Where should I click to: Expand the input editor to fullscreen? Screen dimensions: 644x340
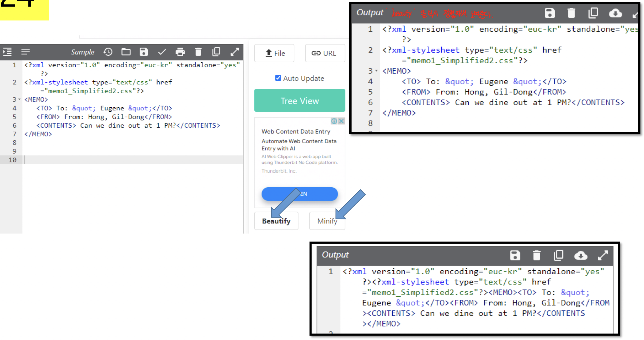pos(234,52)
